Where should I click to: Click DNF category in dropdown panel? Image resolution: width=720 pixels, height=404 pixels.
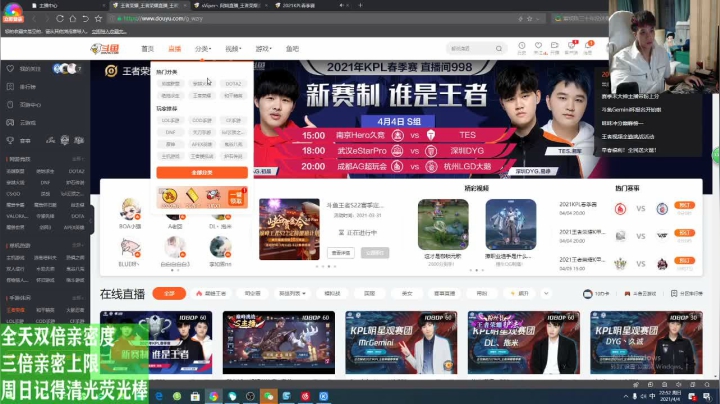pos(170,132)
